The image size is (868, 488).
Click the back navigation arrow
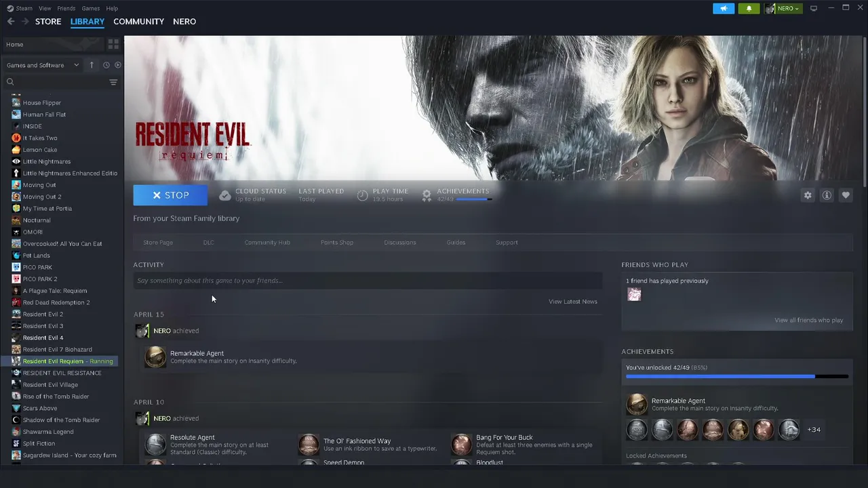pos(11,22)
